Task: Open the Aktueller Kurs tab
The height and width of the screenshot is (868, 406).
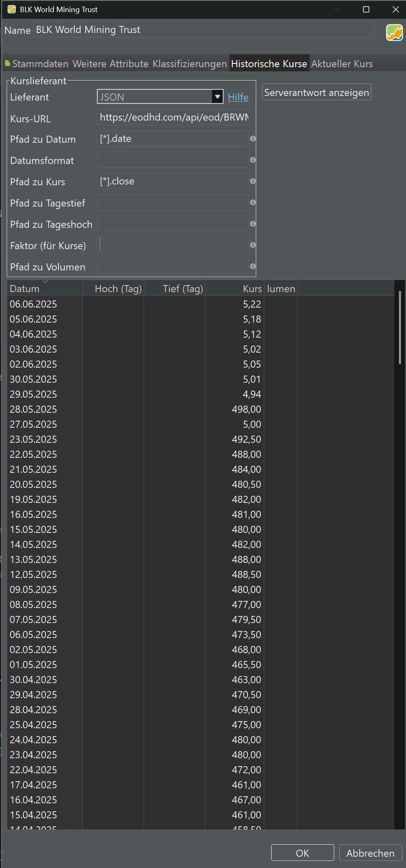Action: click(342, 64)
